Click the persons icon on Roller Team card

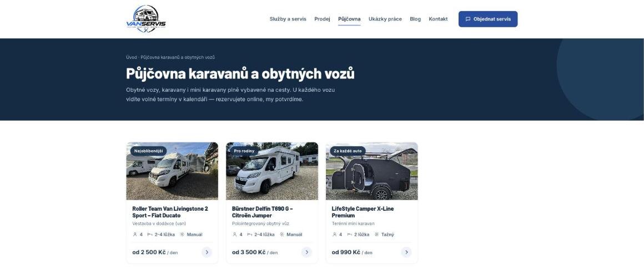click(x=135, y=235)
